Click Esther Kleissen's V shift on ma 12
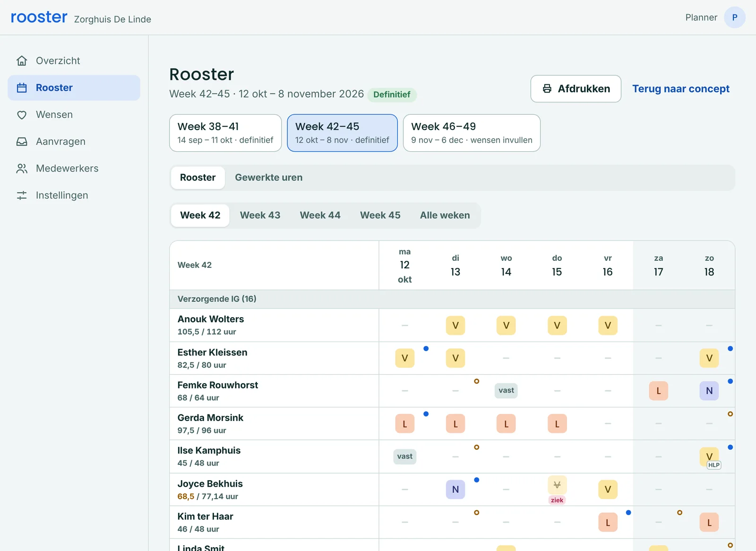Screen dimensions: 756x551 [405, 358]
